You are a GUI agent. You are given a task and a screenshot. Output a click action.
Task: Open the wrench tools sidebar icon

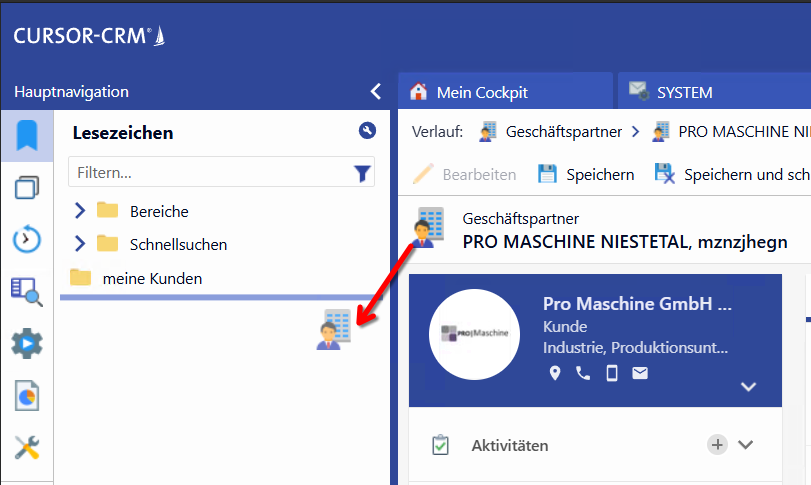point(26,447)
